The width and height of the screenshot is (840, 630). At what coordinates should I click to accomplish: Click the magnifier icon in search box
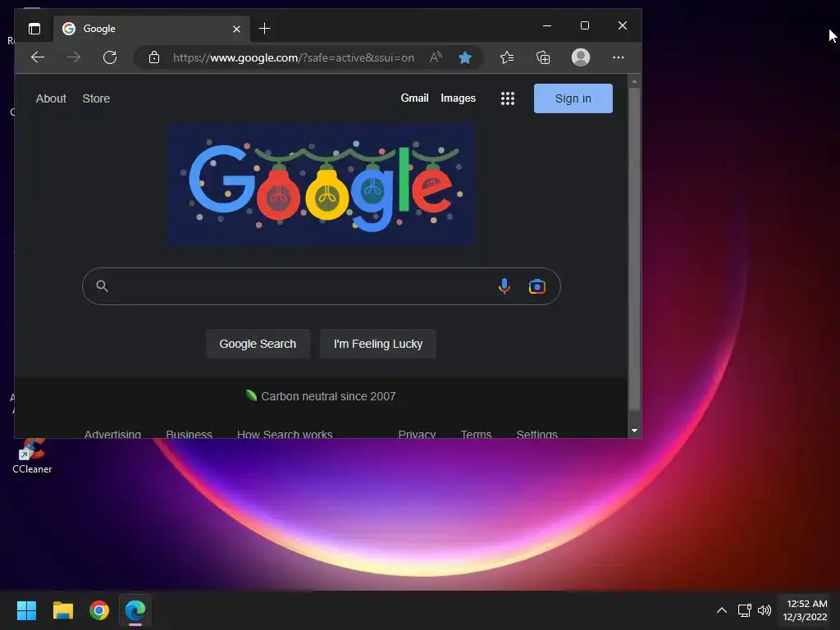pos(102,286)
